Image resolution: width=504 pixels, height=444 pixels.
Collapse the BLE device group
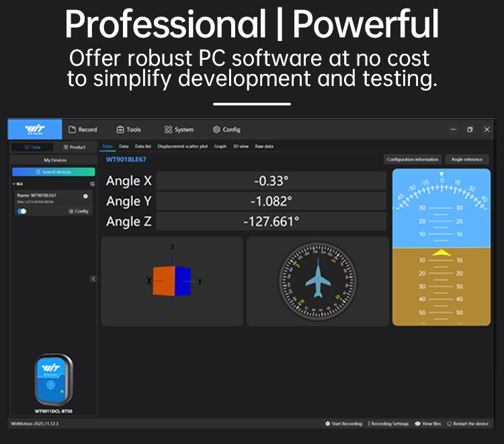[x=14, y=183]
